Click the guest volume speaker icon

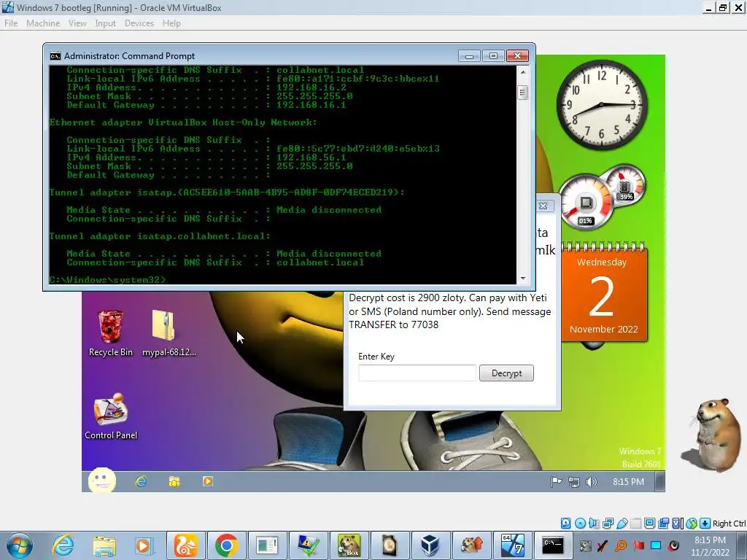591,482
